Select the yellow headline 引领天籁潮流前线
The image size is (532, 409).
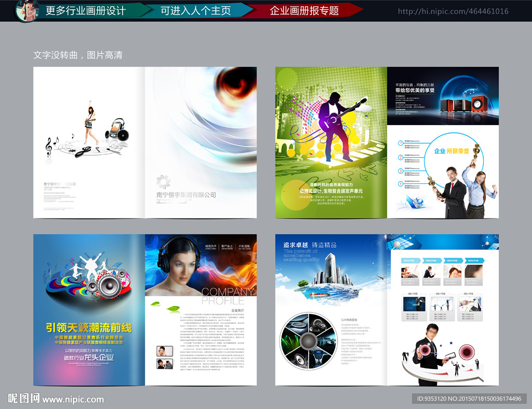click(89, 328)
